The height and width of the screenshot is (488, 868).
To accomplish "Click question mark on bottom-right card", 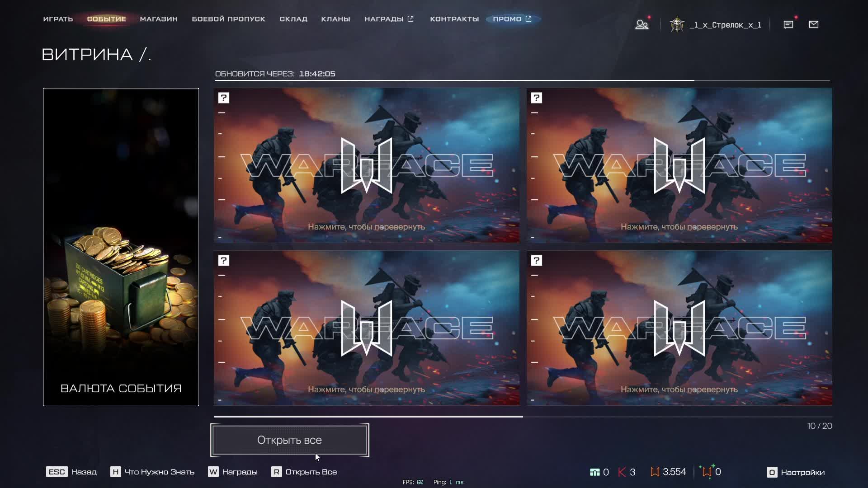I will click(537, 261).
